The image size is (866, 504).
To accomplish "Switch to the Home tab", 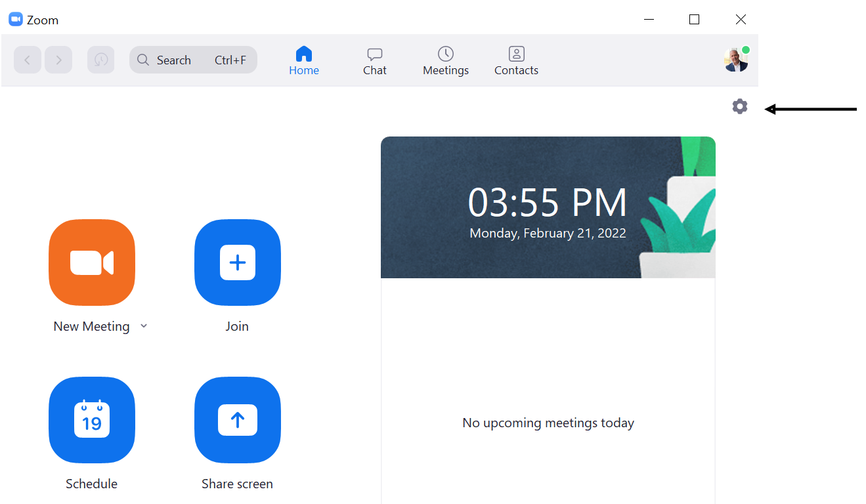I will tap(304, 61).
